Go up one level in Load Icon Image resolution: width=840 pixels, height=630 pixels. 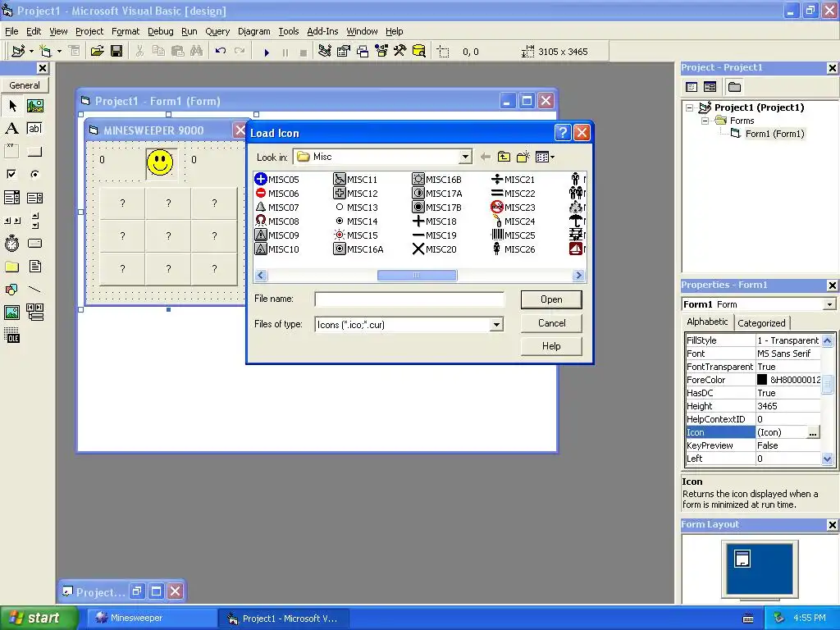click(504, 157)
